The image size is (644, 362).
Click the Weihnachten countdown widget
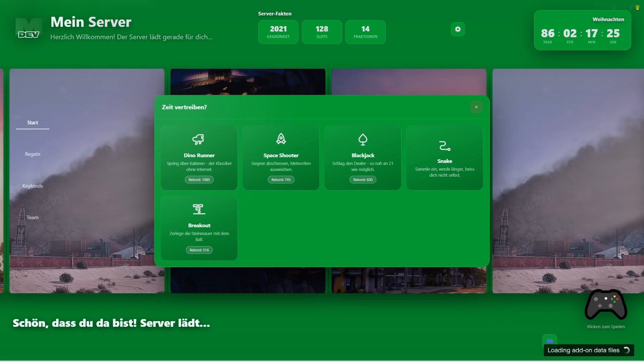pyautogui.click(x=583, y=30)
